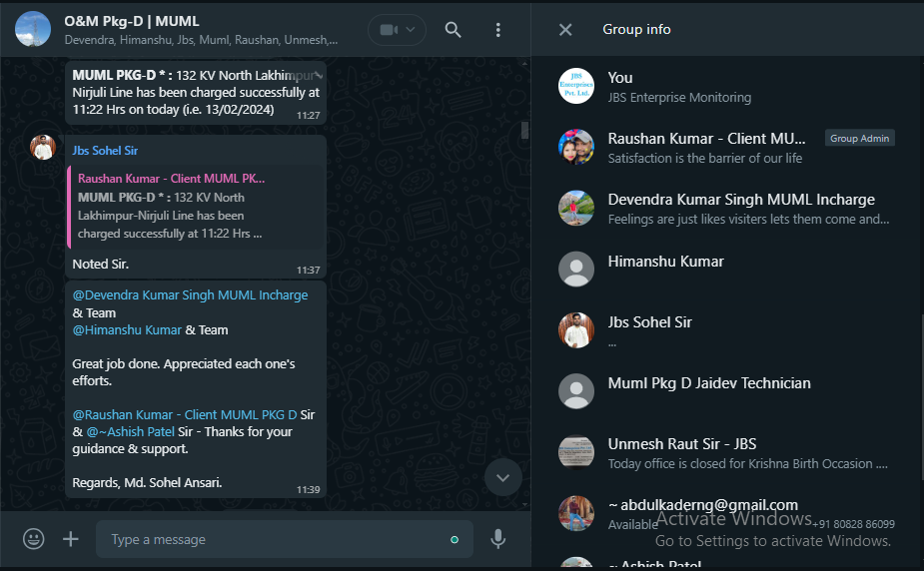The width and height of the screenshot is (924, 571).
Task: Open Unmesh Raut Sir's avatar
Action: pyautogui.click(x=575, y=452)
